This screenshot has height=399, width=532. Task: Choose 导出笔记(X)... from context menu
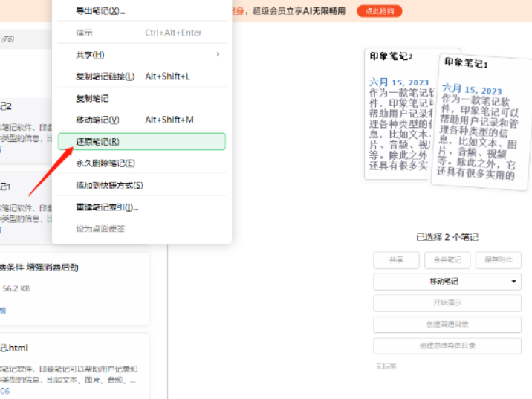[142, 11]
